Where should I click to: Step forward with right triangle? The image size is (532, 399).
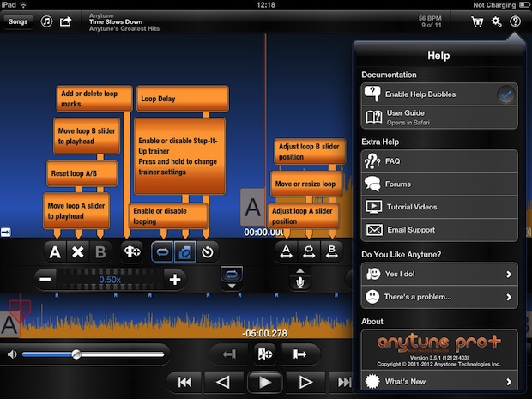click(305, 383)
